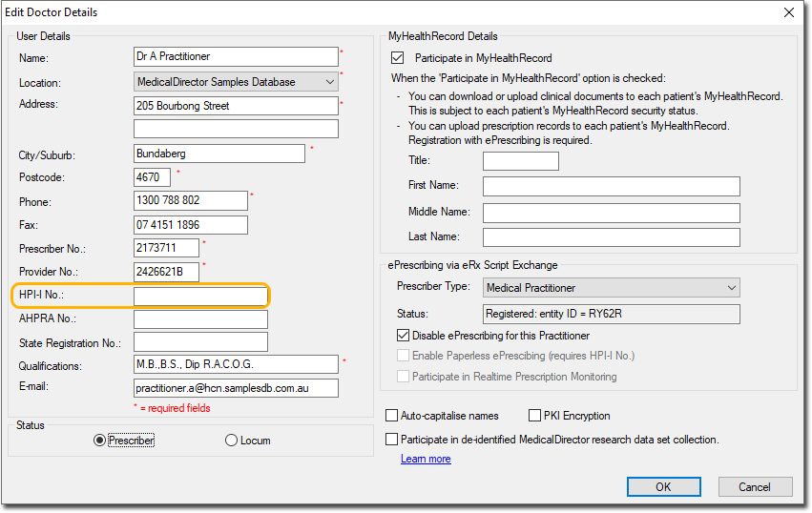Select the E-mail address field

(x=236, y=388)
